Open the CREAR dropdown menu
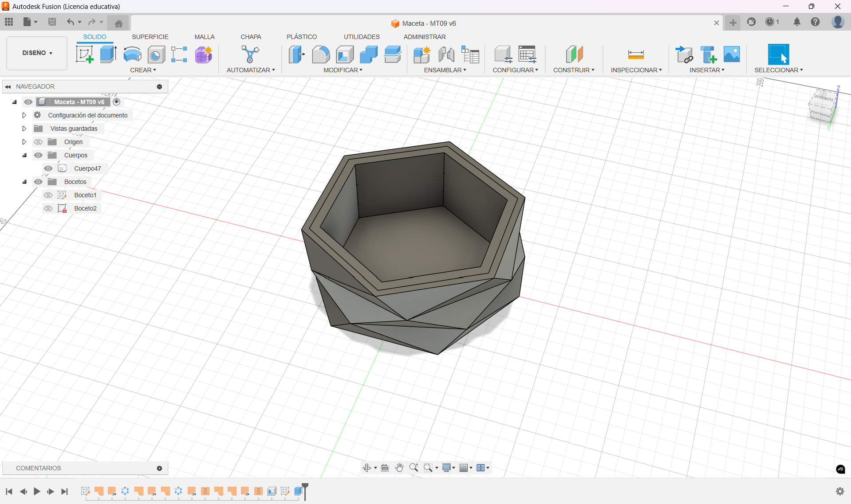The width and height of the screenshot is (851, 504). tap(143, 70)
